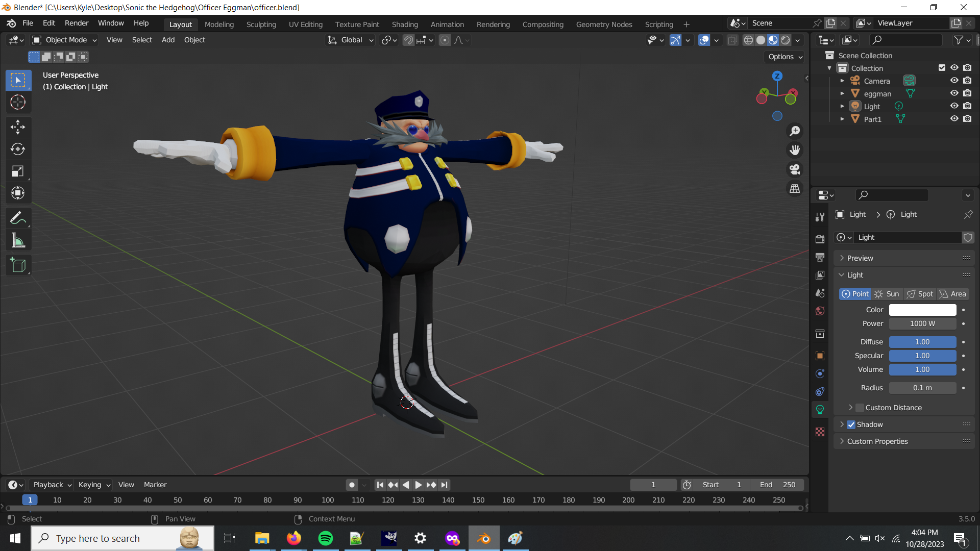Open the Texture properties tab
980x551 pixels.
(x=820, y=432)
